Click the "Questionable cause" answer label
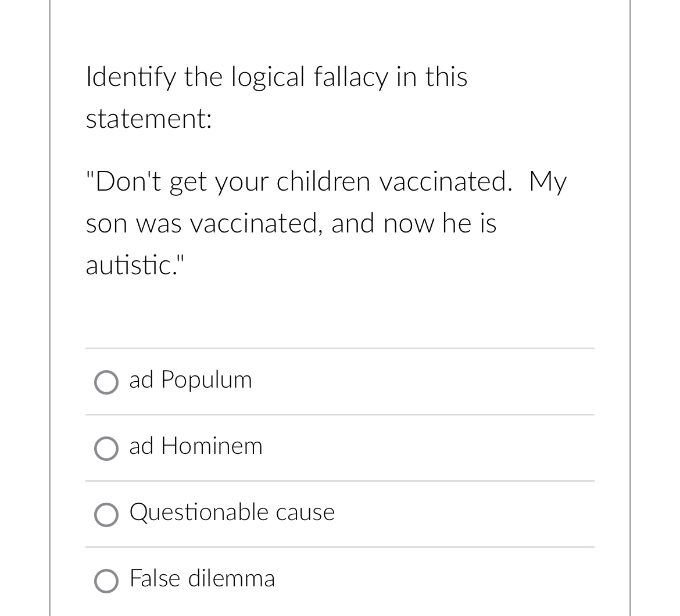 click(x=232, y=513)
